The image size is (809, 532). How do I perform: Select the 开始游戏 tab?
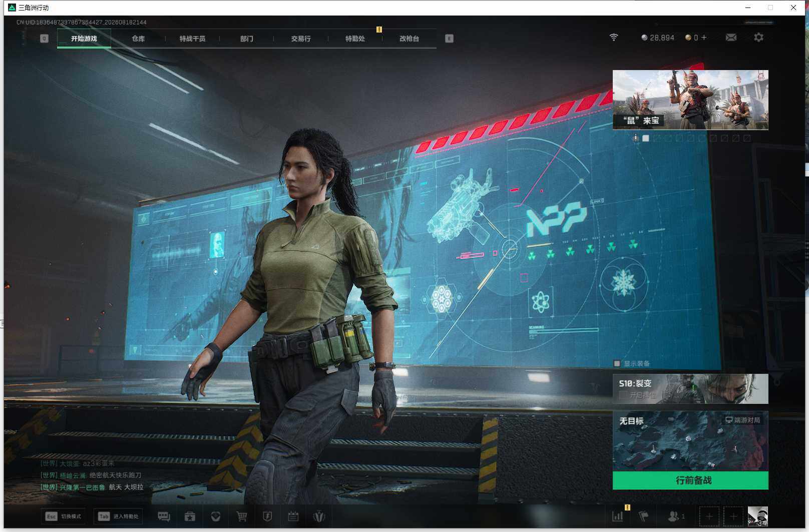[x=84, y=39]
